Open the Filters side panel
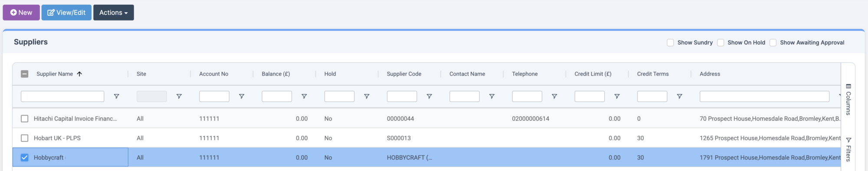This screenshot has width=868, height=171. [x=848, y=149]
